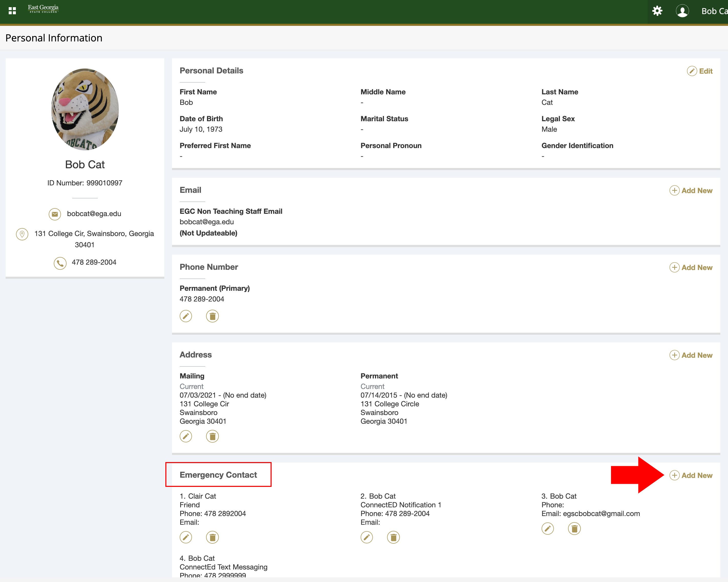The image size is (728, 582).
Task: Open the East Georgia State College logo
Action: click(43, 9)
